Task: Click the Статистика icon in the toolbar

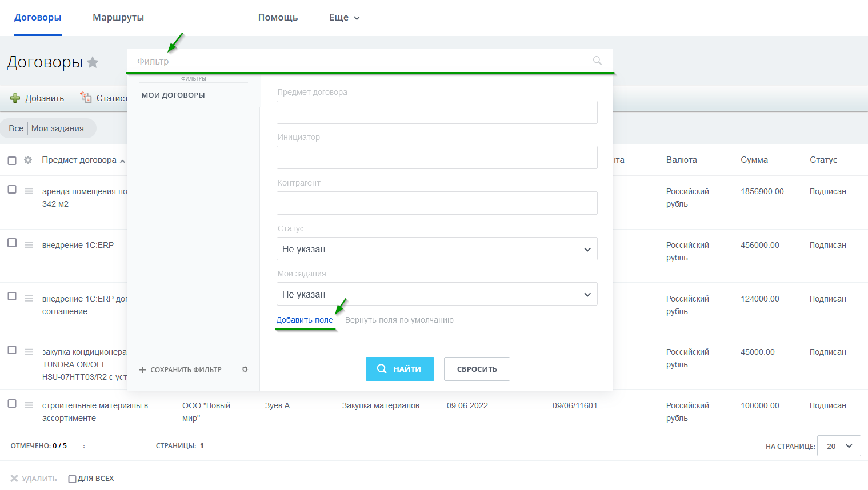Action: pos(86,98)
